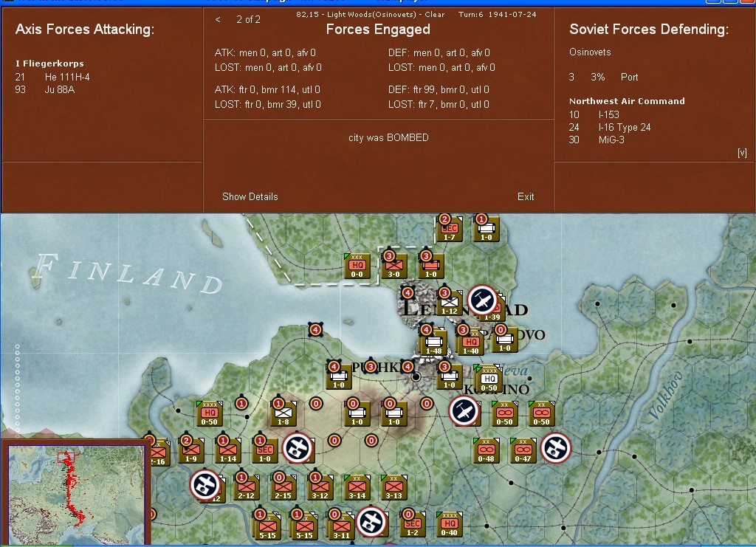Image resolution: width=756 pixels, height=547 pixels.
Task: Go to previous battle report arrow
Action: click(x=218, y=20)
